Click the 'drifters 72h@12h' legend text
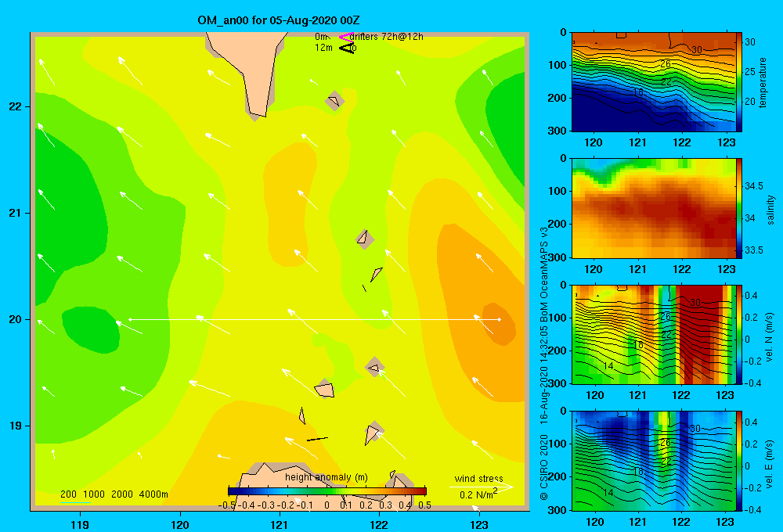Screen dimensions: 783x532 point(387,37)
